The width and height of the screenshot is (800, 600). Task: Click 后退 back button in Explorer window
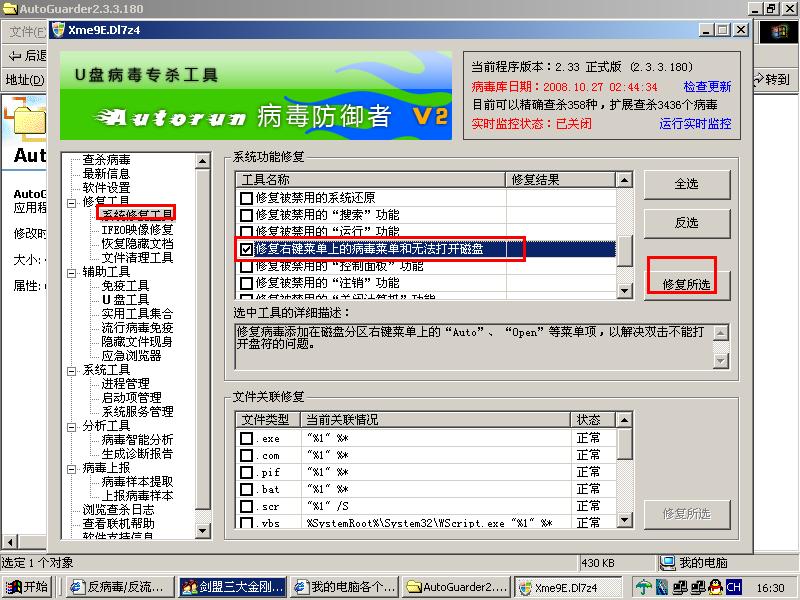click(x=29, y=55)
